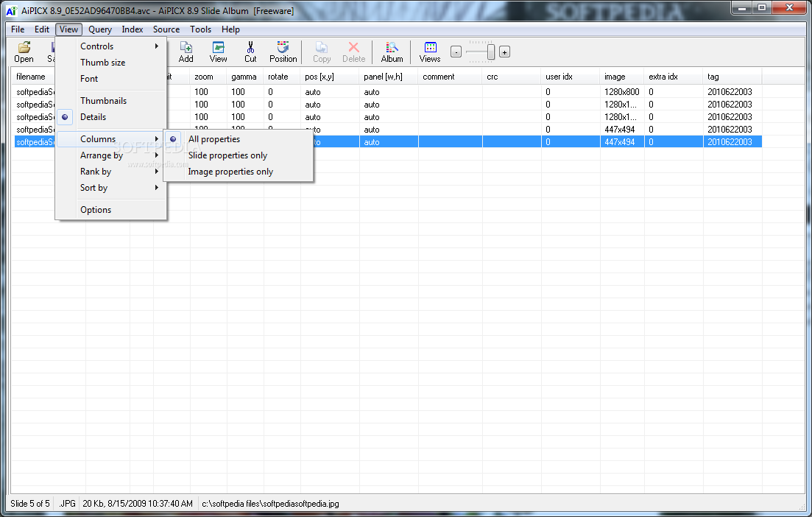Open the File menu
This screenshot has height=517, width=812.
[18, 29]
